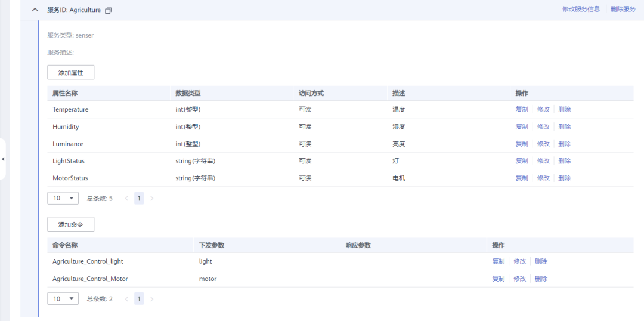Copy the Agriculture_Control_Motor command
The height and width of the screenshot is (321, 644).
click(x=499, y=279)
